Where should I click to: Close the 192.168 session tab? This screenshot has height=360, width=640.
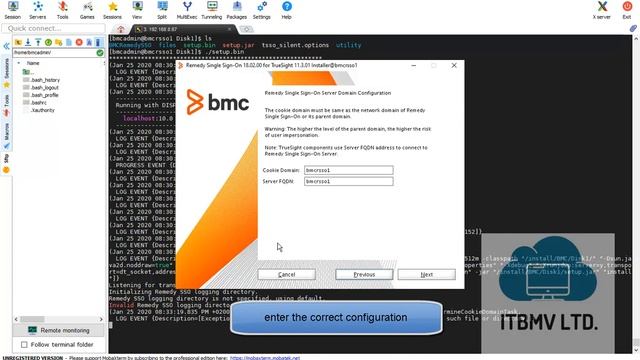pyautogui.click(x=229, y=29)
